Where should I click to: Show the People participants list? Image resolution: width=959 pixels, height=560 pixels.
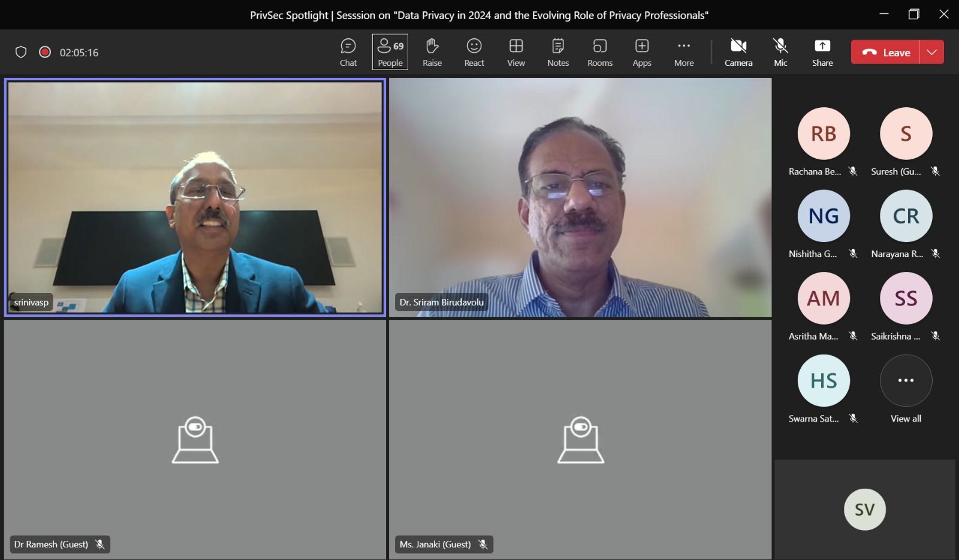pos(390,52)
